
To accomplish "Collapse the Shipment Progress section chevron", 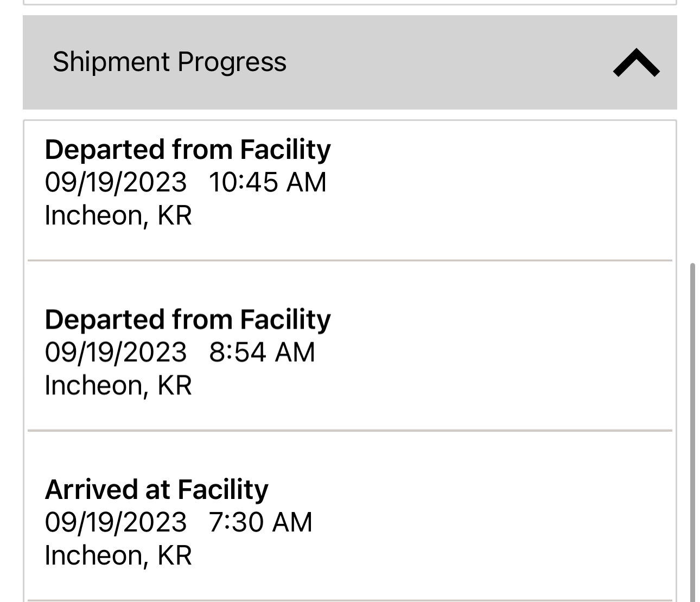I will pos(636,63).
